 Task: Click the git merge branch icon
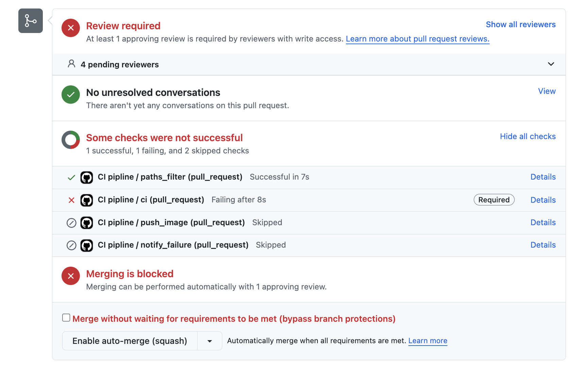31,21
